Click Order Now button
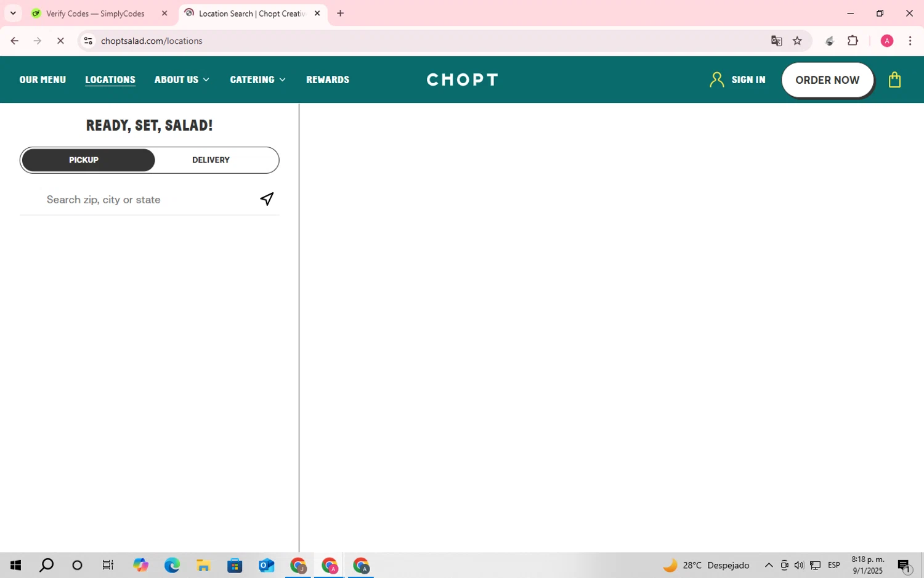This screenshot has height=578, width=924. pos(827,80)
